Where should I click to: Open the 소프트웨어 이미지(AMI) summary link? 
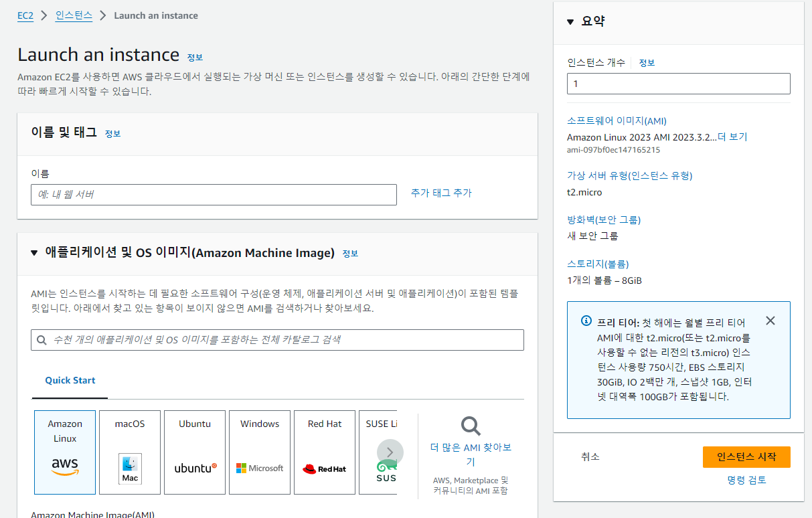pos(617,121)
